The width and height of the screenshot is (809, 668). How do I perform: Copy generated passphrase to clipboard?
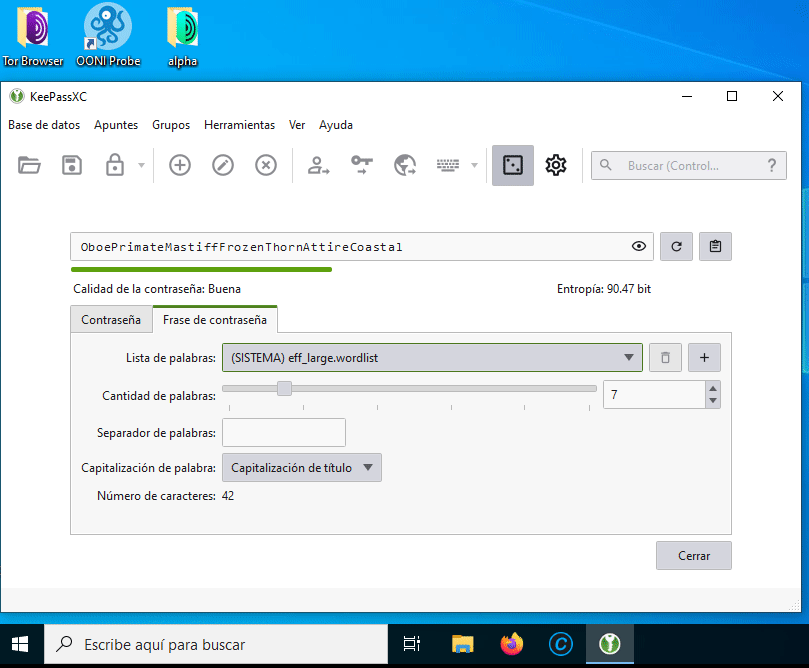[715, 247]
